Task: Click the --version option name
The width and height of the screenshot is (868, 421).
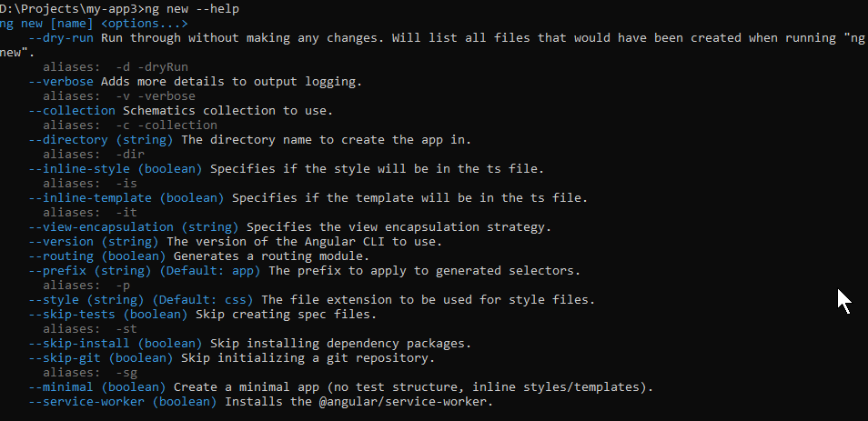Action: coord(61,241)
